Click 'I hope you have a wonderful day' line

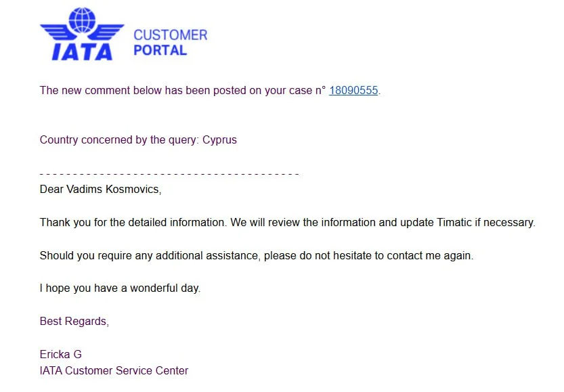click(120, 288)
